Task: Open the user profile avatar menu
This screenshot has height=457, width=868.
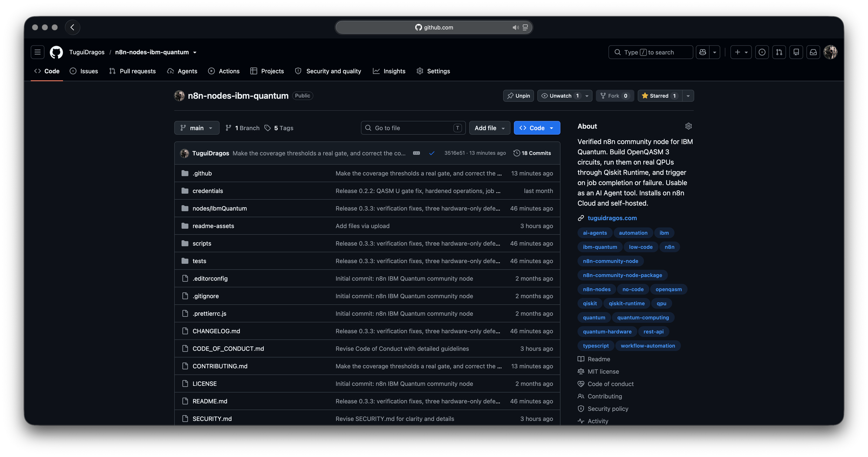Action: point(830,52)
